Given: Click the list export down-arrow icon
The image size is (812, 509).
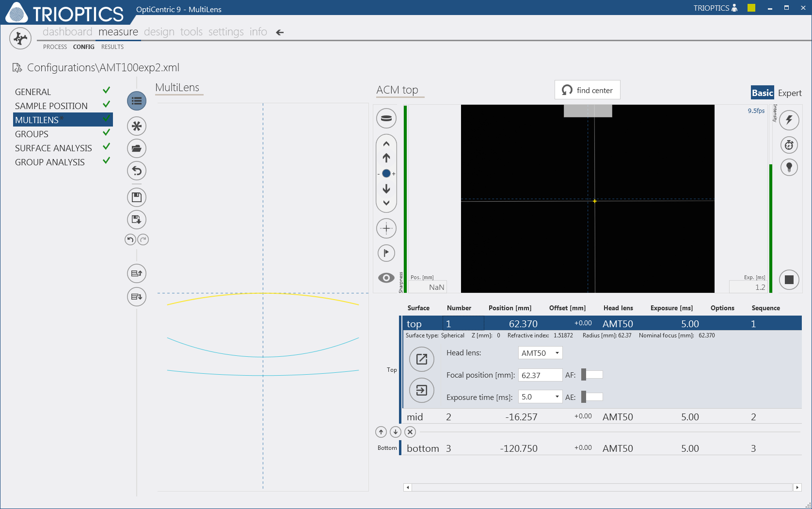Looking at the screenshot, I should click(137, 296).
